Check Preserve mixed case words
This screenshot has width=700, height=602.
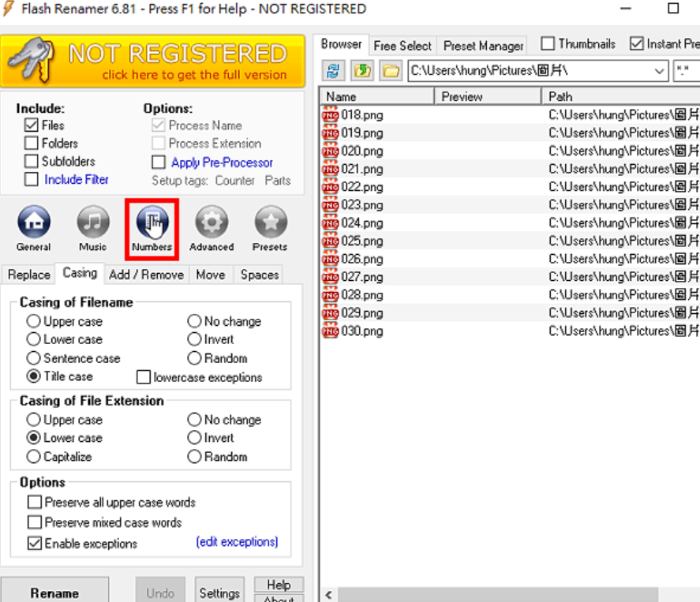click(x=35, y=522)
